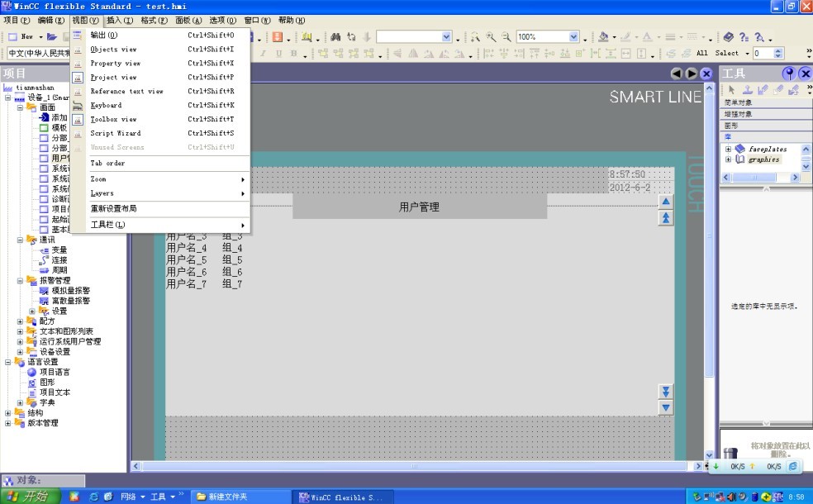The width and height of the screenshot is (813, 504).
Task: Expand the graphics library node
Action: (x=728, y=159)
